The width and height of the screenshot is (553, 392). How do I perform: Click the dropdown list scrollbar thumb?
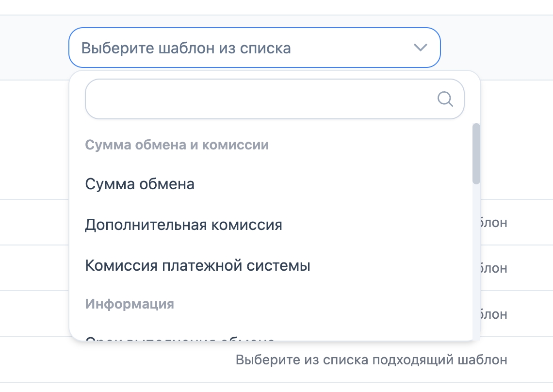[x=476, y=153]
